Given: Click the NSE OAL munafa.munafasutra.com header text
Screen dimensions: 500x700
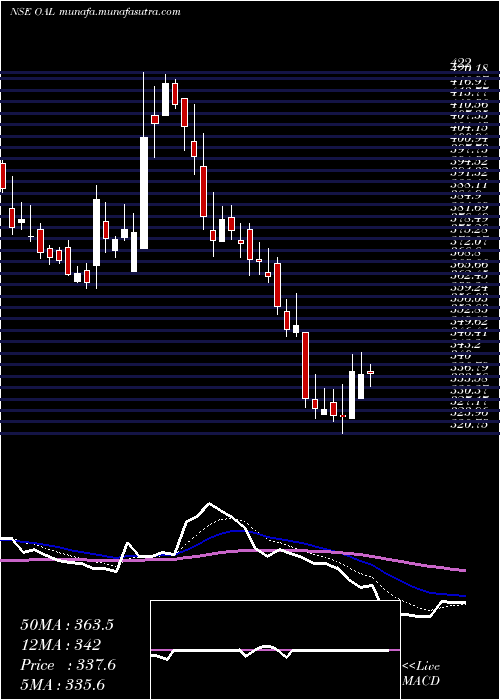Looking at the screenshot, I should point(95,12).
